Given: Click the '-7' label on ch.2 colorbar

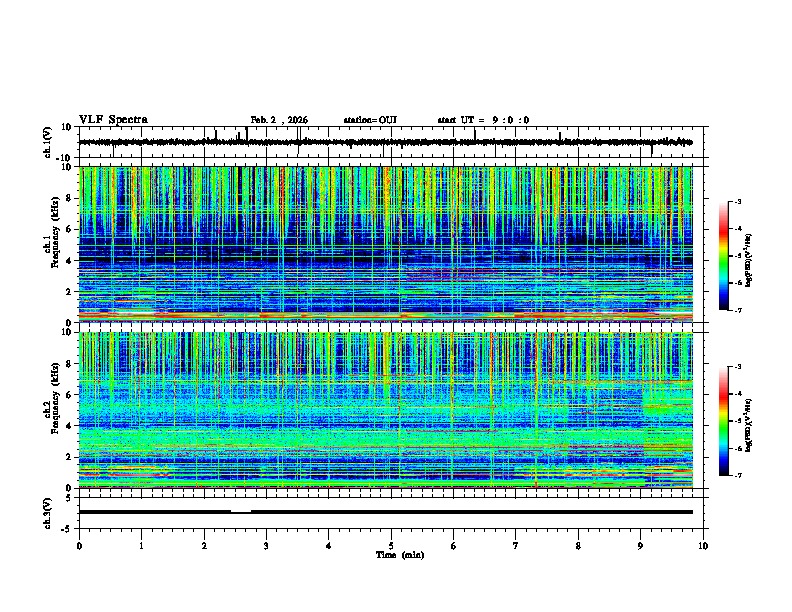Looking at the screenshot, I should (x=737, y=475).
